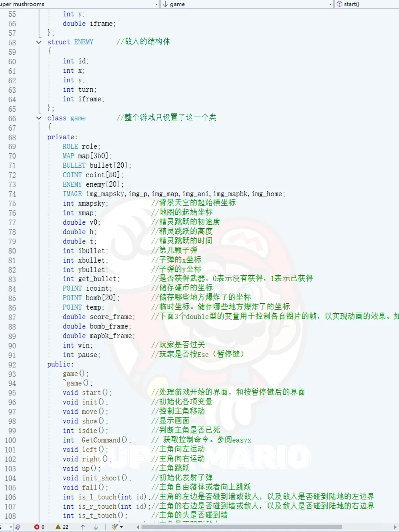Click 'double score_frame;' declaration

[x=99, y=317]
